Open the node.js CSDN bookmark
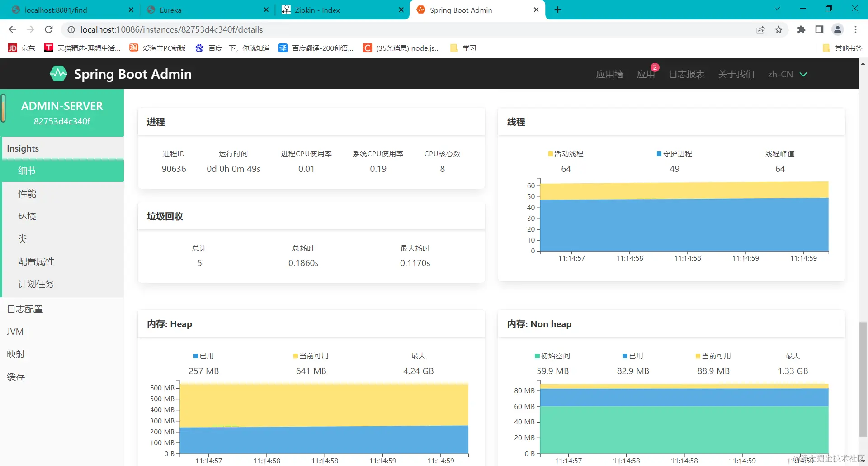868x466 pixels. [x=401, y=48]
